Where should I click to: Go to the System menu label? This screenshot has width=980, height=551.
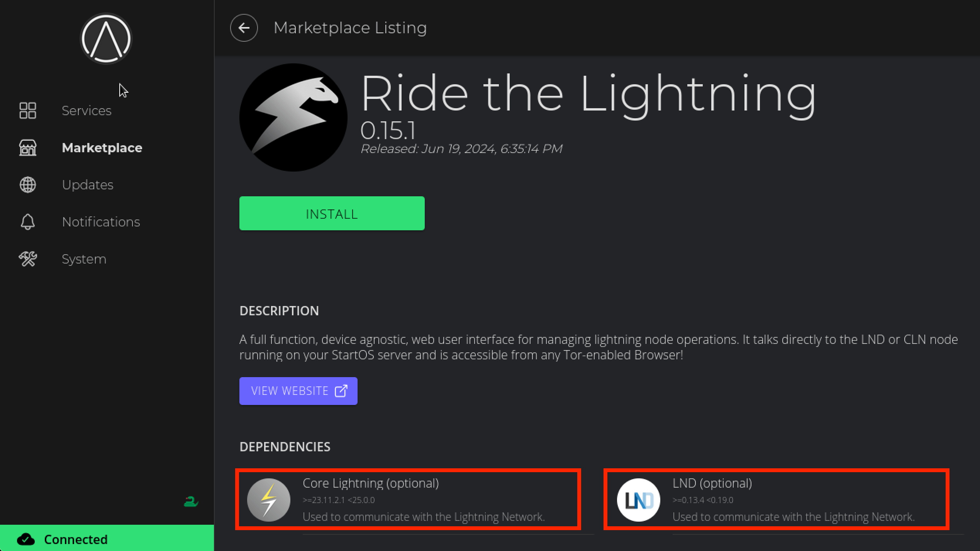84,259
